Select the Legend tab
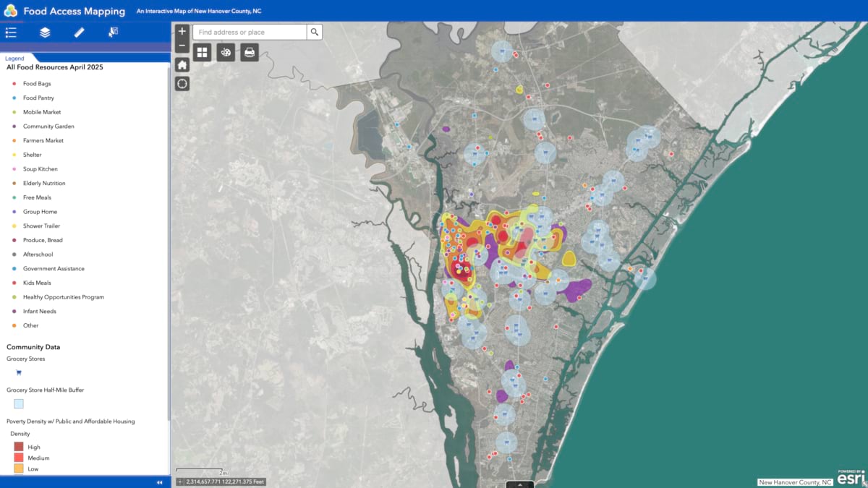This screenshot has width=868, height=488. [14, 59]
